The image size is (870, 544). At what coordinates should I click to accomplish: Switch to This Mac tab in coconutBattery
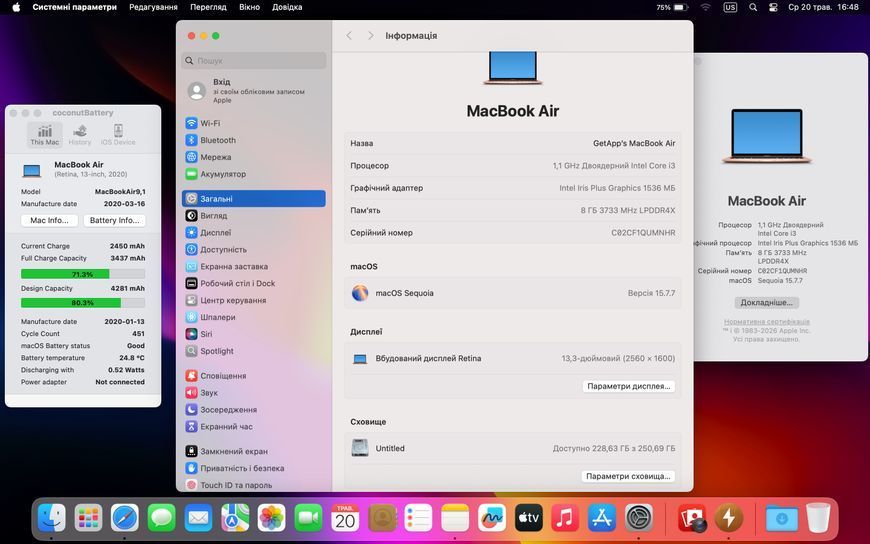coord(44,135)
